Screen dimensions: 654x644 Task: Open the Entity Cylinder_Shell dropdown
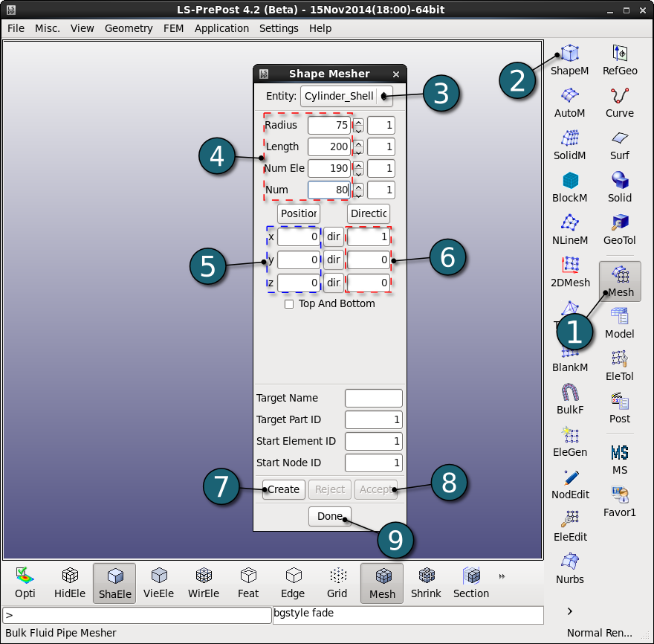346,97
